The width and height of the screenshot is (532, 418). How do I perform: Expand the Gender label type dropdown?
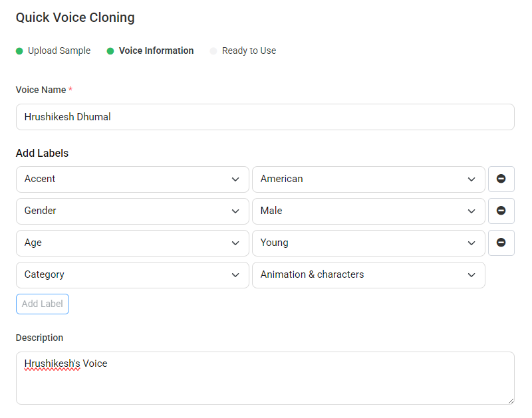click(x=132, y=211)
